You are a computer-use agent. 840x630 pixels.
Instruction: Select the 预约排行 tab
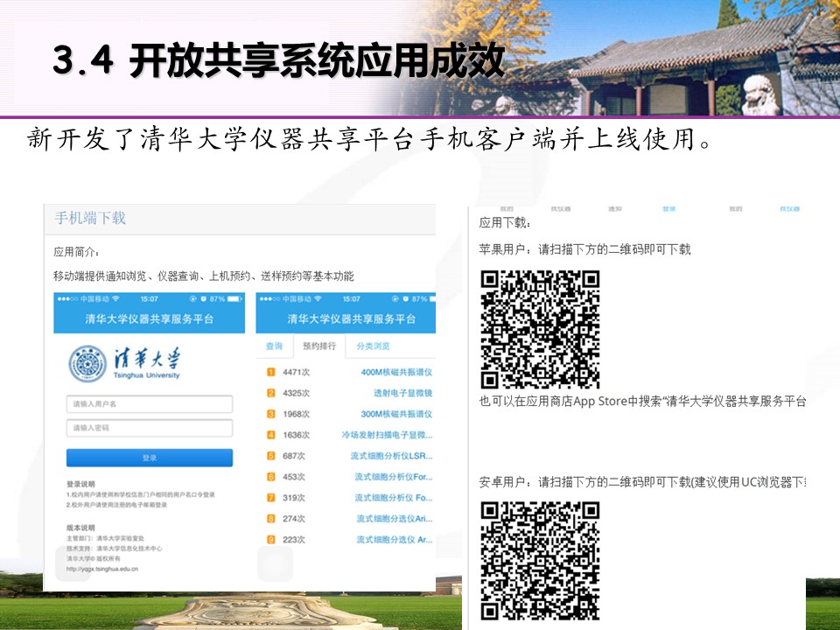[319, 346]
